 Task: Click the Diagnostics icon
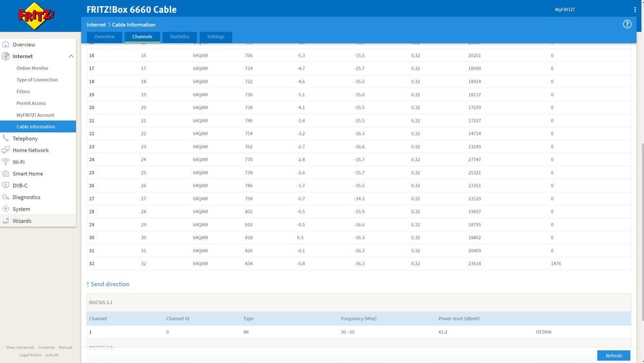coord(6,197)
